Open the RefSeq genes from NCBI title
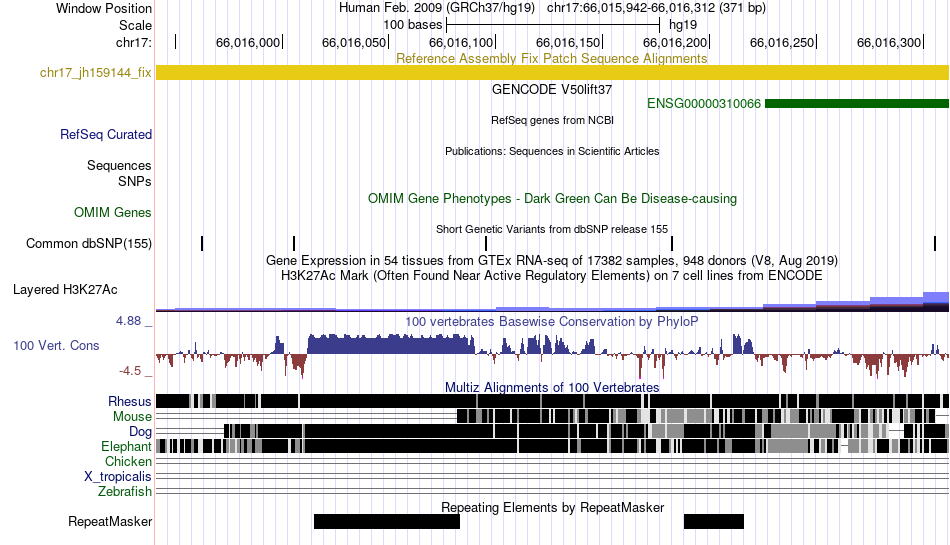Viewport: 950px width, 545px height. pyautogui.click(x=552, y=120)
